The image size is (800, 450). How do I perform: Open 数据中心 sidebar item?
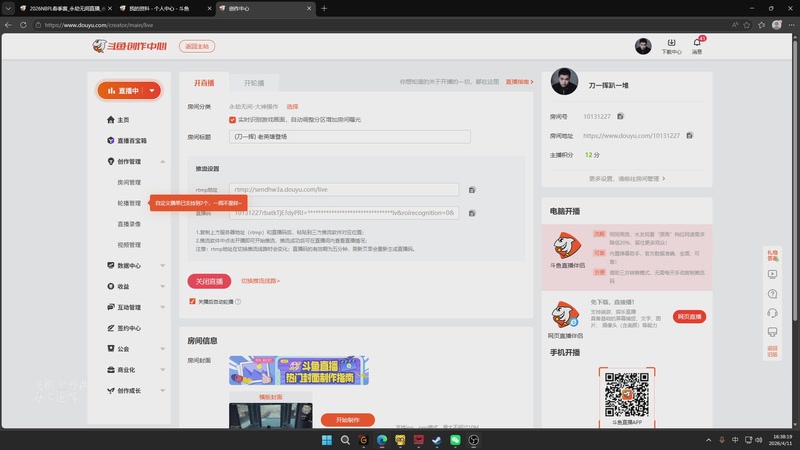click(124, 266)
